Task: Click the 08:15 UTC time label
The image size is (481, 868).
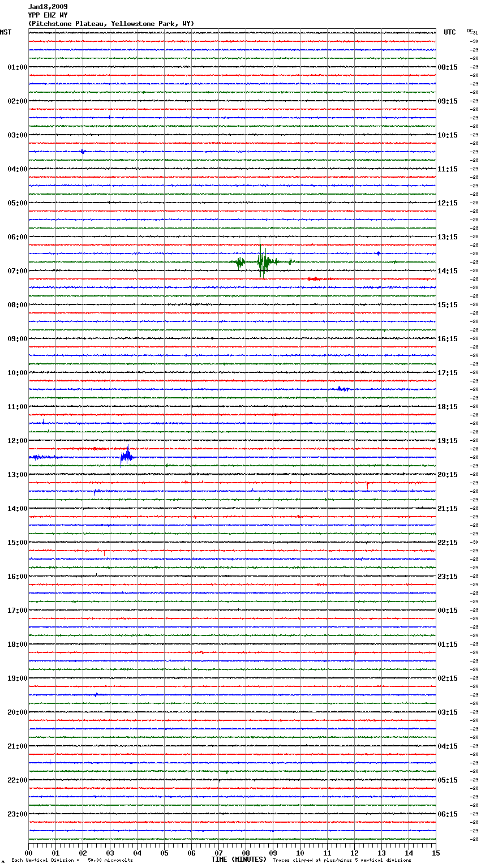Action: [448, 67]
